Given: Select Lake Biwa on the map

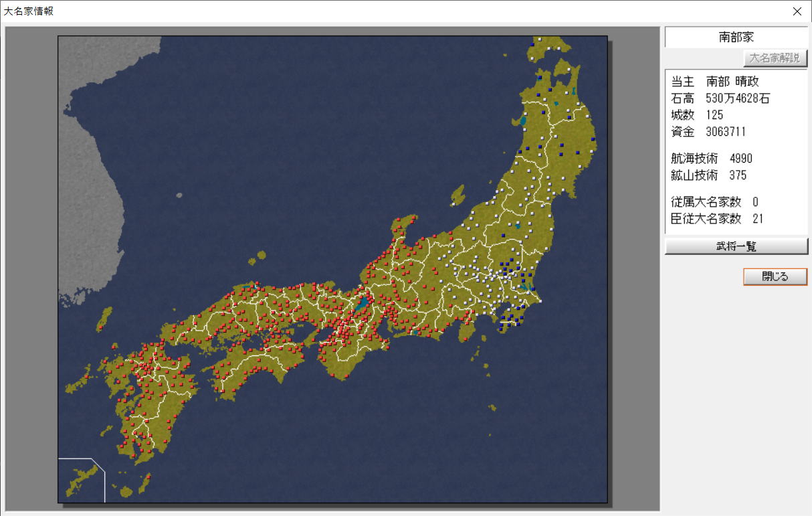Looking at the screenshot, I should click(363, 303).
